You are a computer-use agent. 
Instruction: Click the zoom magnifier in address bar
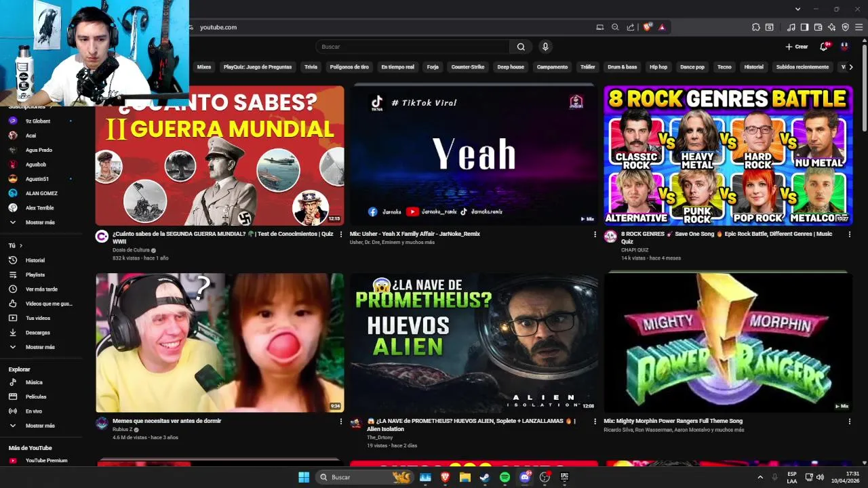(x=615, y=27)
